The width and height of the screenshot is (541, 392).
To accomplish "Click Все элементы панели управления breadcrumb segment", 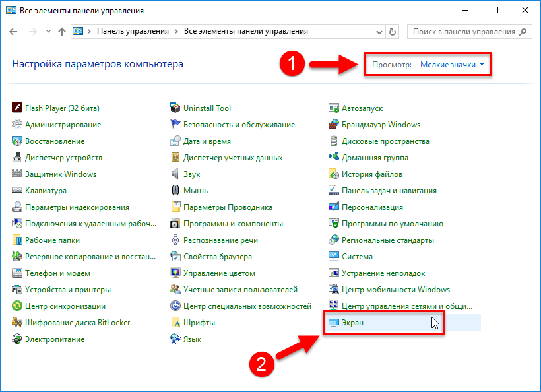I will (x=245, y=32).
